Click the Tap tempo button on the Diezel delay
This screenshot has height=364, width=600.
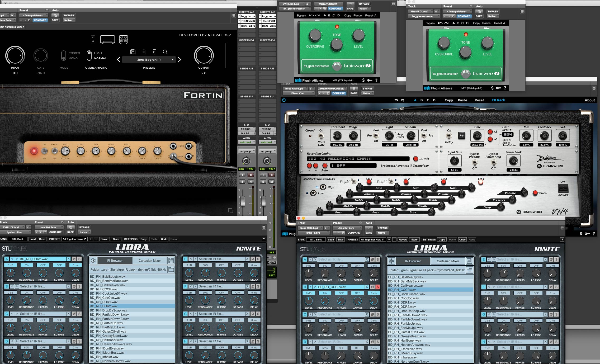[461, 136]
